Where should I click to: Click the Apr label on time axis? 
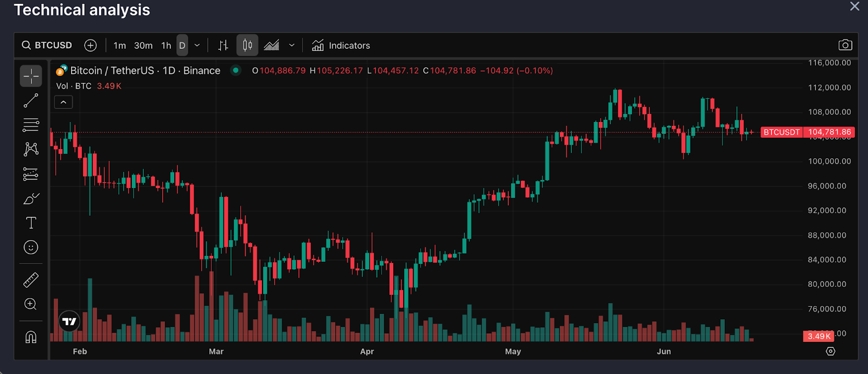(367, 351)
